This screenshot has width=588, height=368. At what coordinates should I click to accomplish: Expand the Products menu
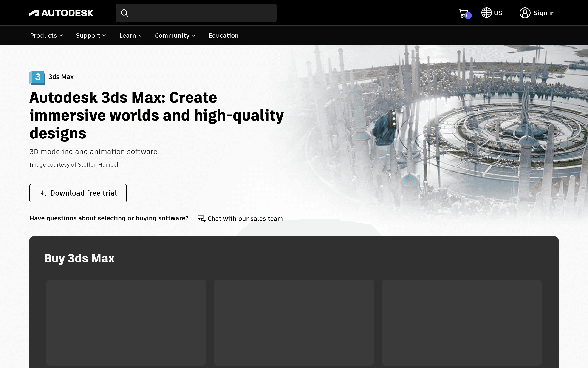[46, 35]
